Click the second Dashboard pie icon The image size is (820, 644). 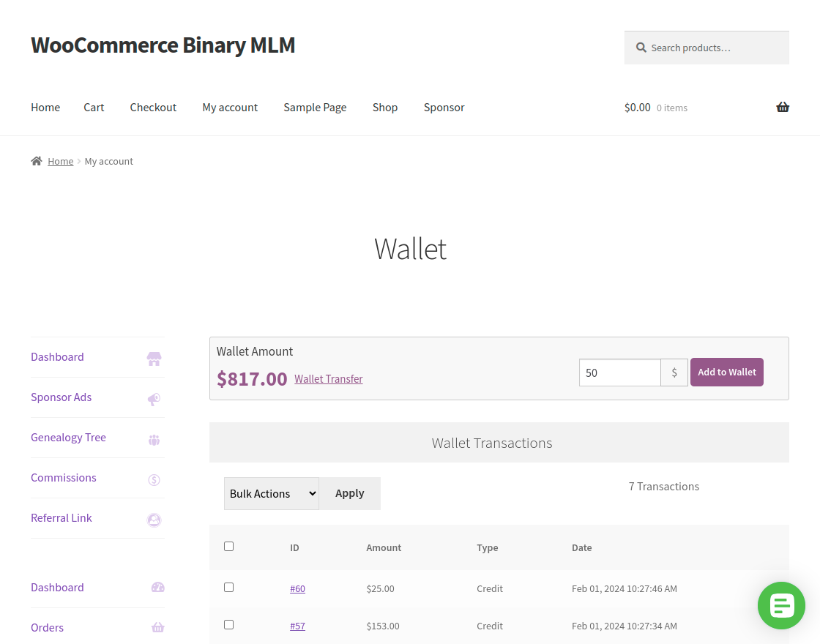click(157, 587)
